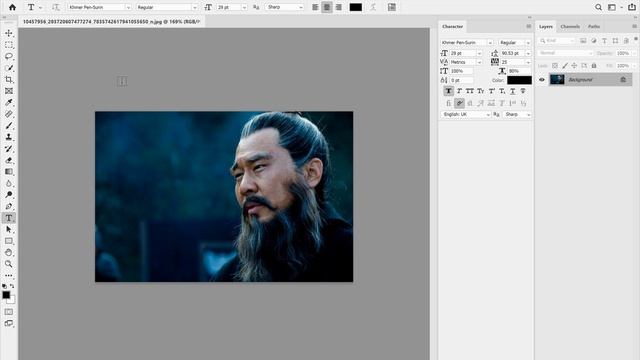Select the Crop tool

pyautogui.click(x=9, y=79)
